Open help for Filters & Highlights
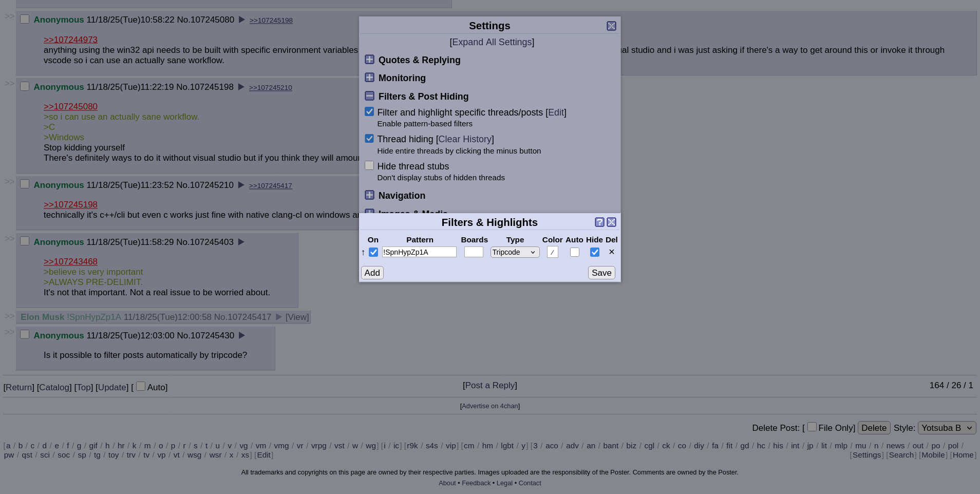The image size is (980, 494). pos(599,222)
